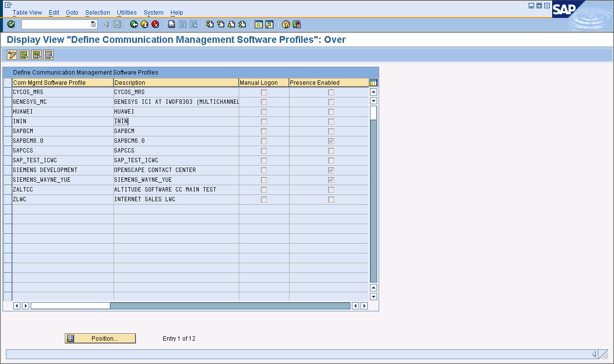Open the command field dropdown arrow

pos(94,23)
